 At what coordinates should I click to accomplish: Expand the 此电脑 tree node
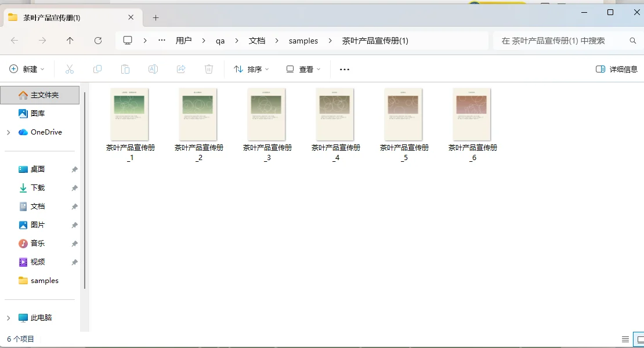pos(8,318)
